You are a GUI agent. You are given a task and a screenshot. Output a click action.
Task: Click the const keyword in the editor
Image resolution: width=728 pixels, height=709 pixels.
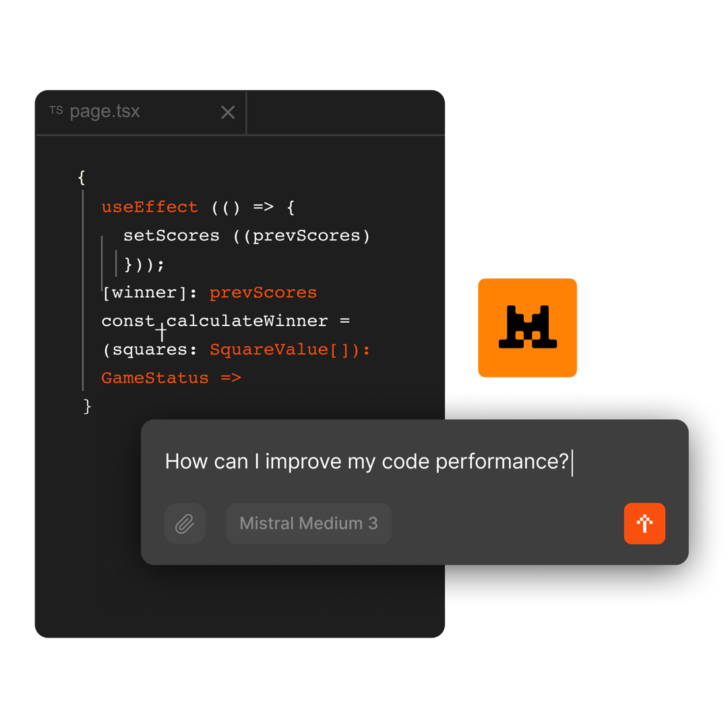[128, 321]
